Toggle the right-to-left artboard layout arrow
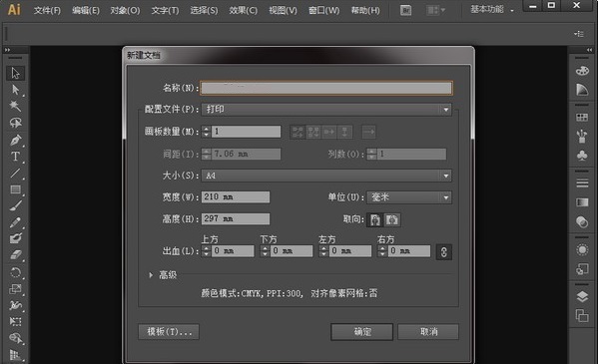This screenshot has width=598, height=364. pyautogui.click(x=368, y=133)
